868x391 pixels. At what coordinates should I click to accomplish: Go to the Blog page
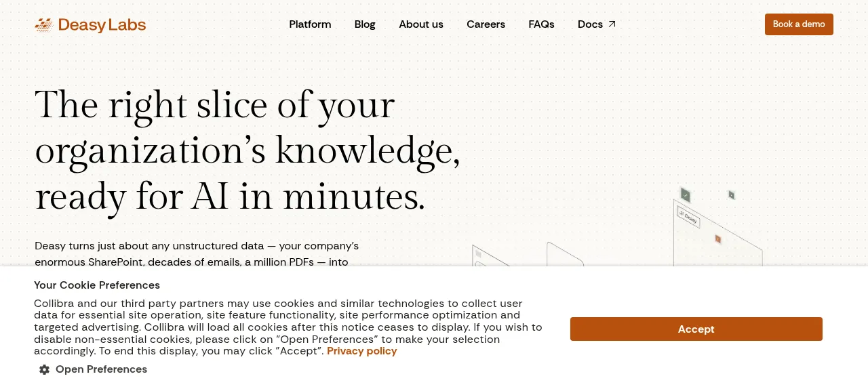click(365, 24)
